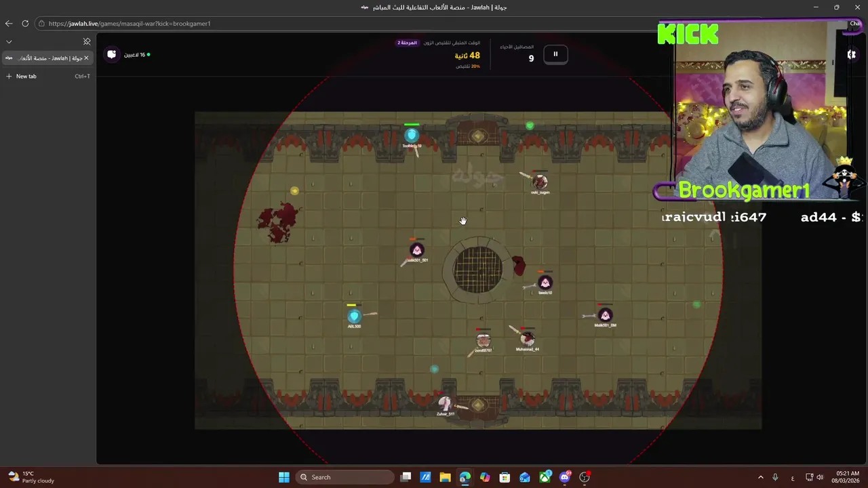The height and width of the screenshot is (488, 868).
Task: Open the Windows weather widget
Action: tap(31, 477)
